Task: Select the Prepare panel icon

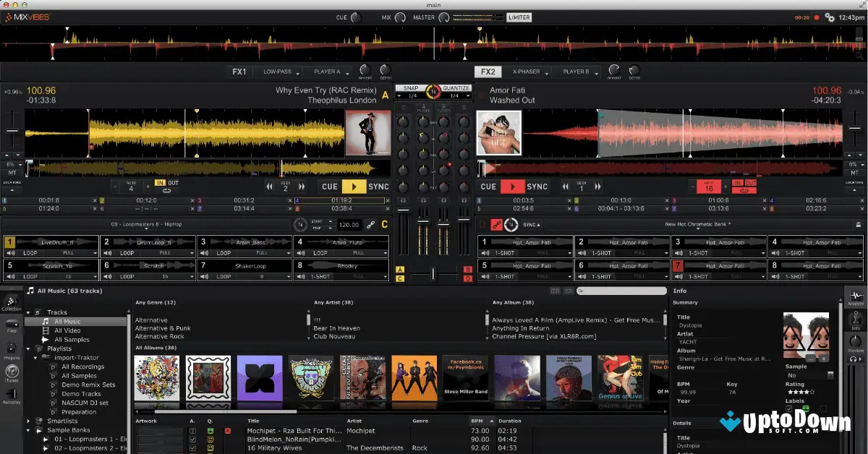Action: pos(11,346)
